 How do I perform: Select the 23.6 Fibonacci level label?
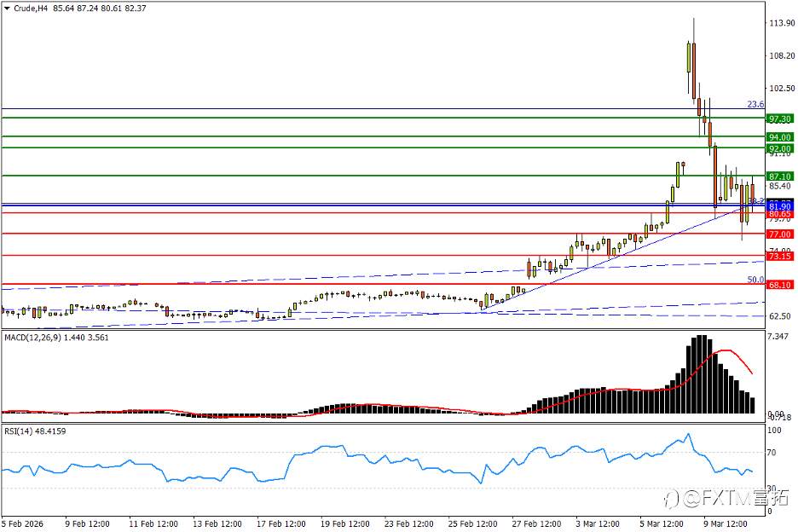tap(755, 104)
